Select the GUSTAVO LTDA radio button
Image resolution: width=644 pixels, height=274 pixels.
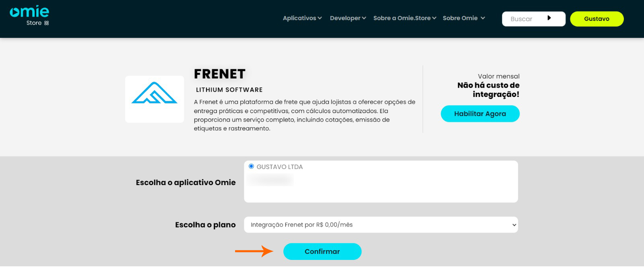click(251, 166)
